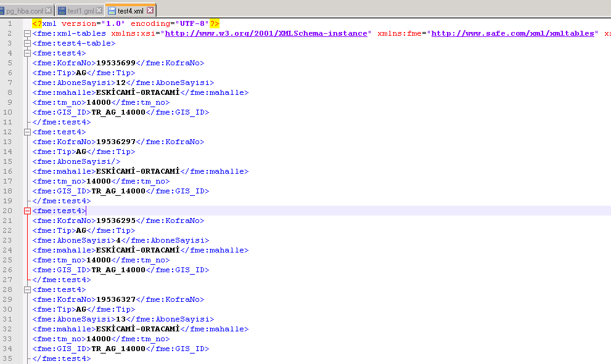611x364 pixels.
Task: Collapse the red-highlighted fold at line 20
Action: (x=27, y=211)
